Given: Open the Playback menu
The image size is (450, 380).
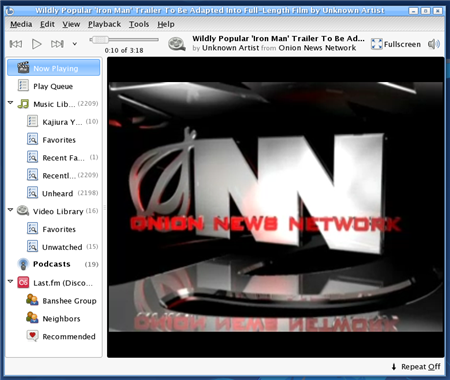Looking at the screenshot, I should click(x=104, y=24).
